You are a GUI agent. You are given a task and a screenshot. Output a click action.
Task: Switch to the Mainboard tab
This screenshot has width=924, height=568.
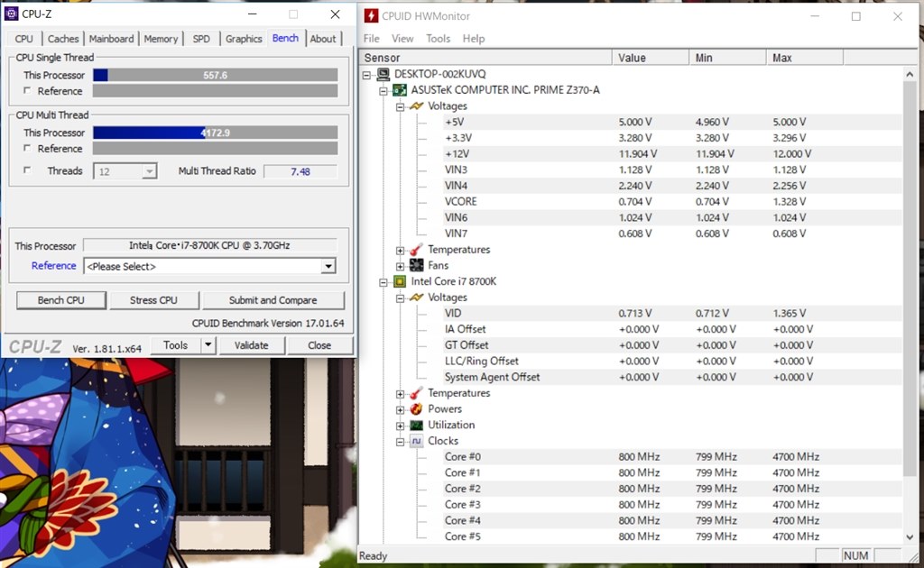coord(111,39)
